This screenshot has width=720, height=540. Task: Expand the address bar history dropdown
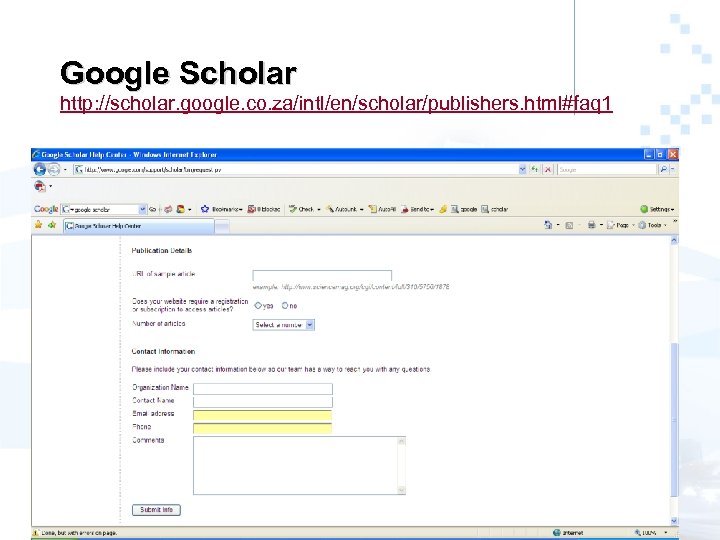[x=522, y=169]
